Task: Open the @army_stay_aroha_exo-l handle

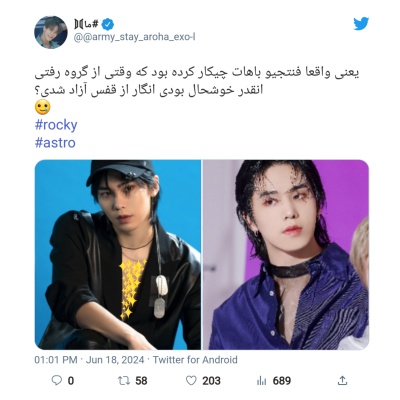Action: [x=134, y=37]
